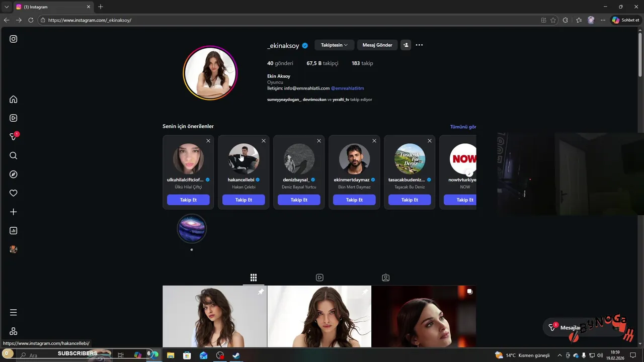The height and width of the screenshot is (362, 644).
Task: Open the Meta apps icon in sidebar
Action: (x=14, y=331)
